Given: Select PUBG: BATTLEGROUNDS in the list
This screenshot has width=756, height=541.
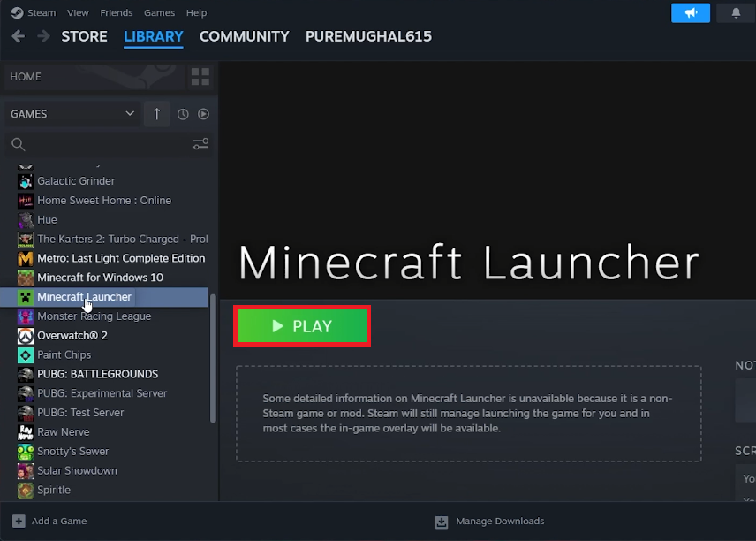Looking at the screenshot, I should click(x=97, y=374).
